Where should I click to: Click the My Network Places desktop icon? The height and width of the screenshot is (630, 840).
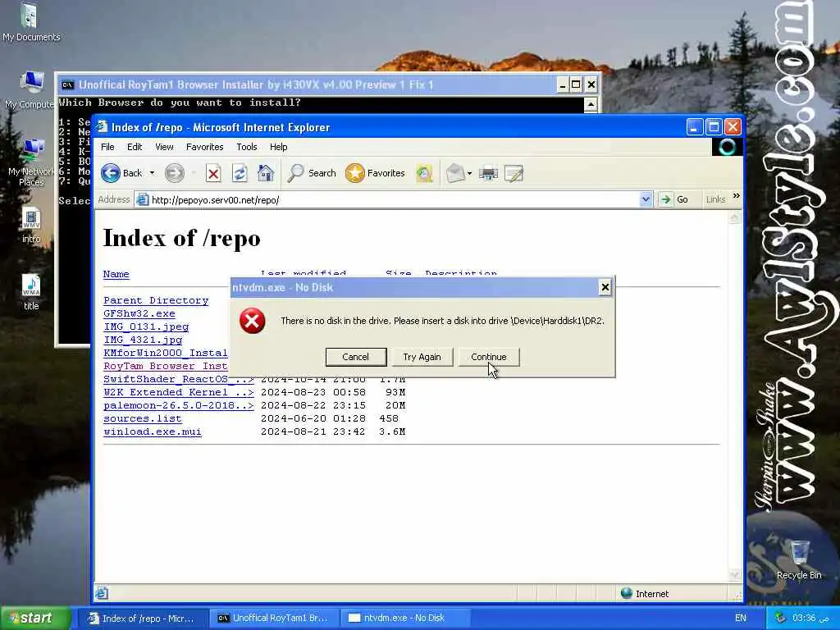(x=31, y=162)
